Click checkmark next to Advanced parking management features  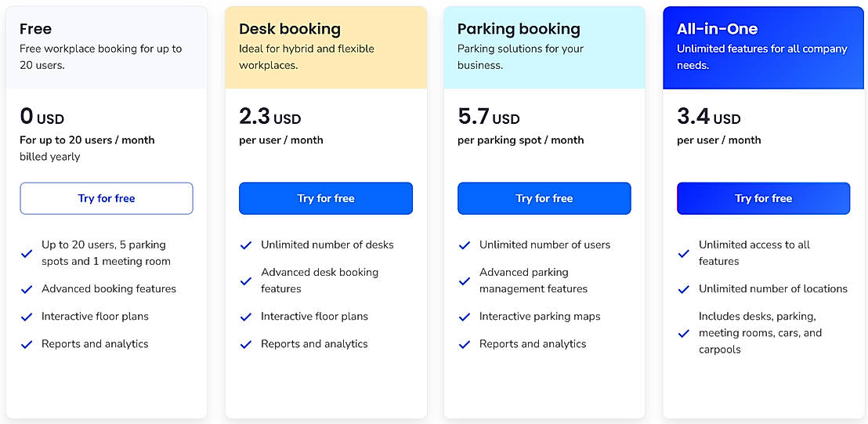click(x=465, y=281)
